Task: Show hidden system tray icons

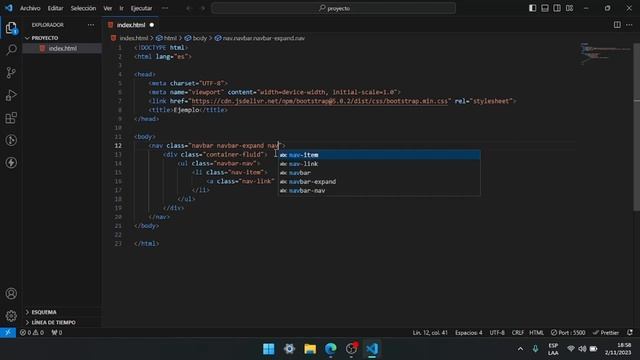Action: (520, 349)
